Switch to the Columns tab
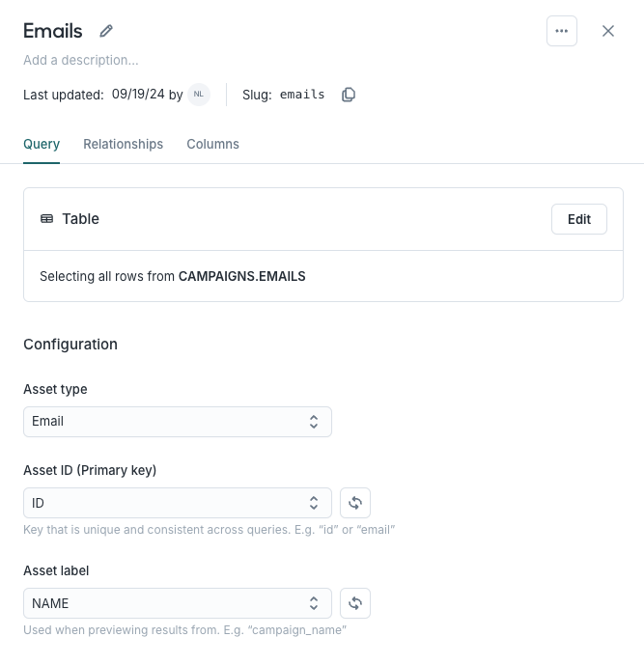The height and width of the screenshot is (665, 644). point(212,144)
